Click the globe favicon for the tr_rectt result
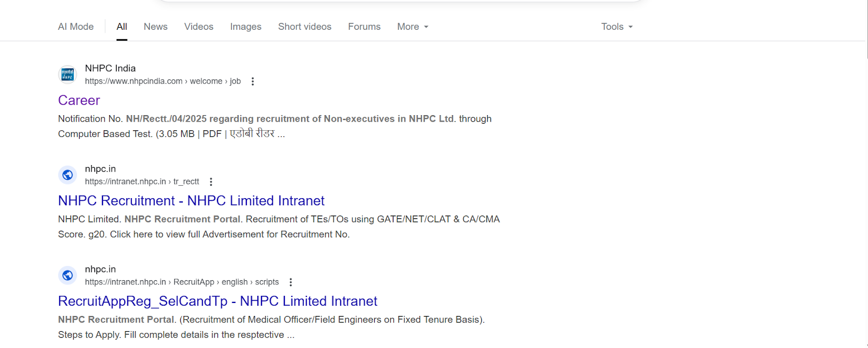Image resolution: width=868 pixels, height=348 pixels. pyautogui.click(x=68, y=175)
